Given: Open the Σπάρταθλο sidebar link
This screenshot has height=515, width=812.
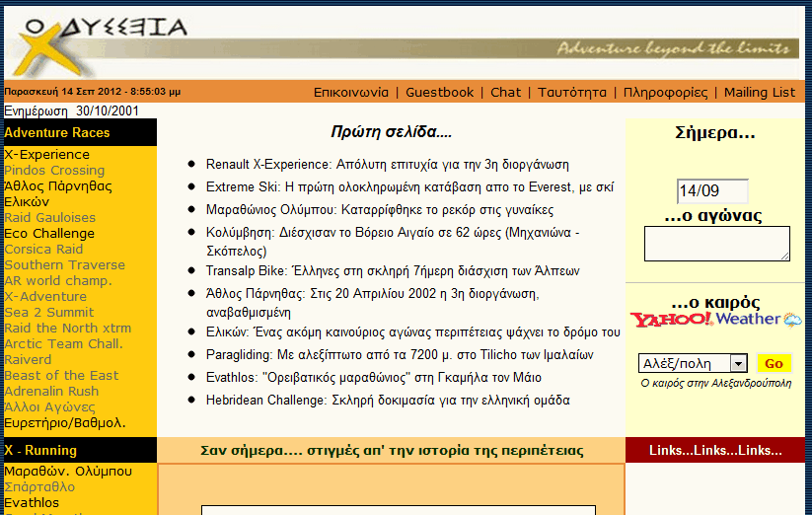Looking at the screenshot, I should point(39,486).
